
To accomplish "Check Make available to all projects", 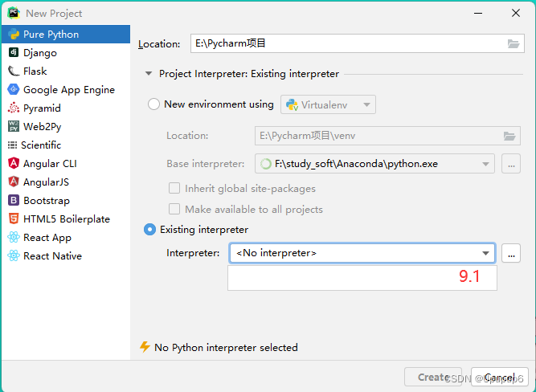I will [174, 209].
